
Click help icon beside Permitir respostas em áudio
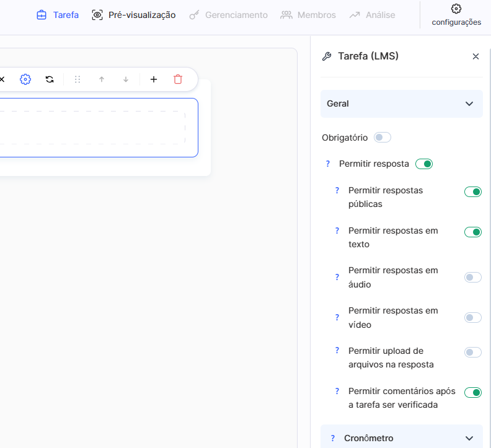pyautogui.click(x=337, y=277)
